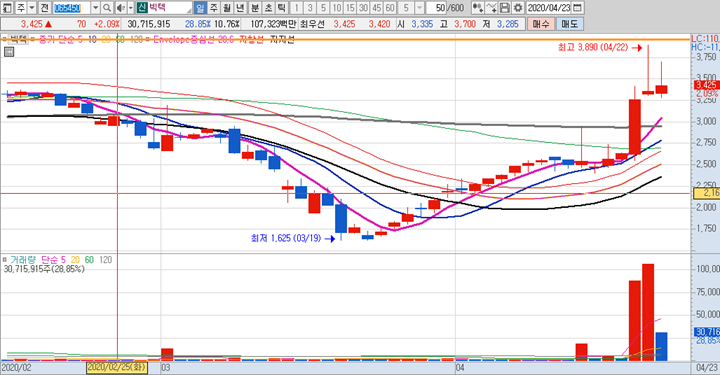Image resolution: width=720 pixels, height=375 pixels.
Task: Choose the 30 interval button
Action: click(364, 8)
